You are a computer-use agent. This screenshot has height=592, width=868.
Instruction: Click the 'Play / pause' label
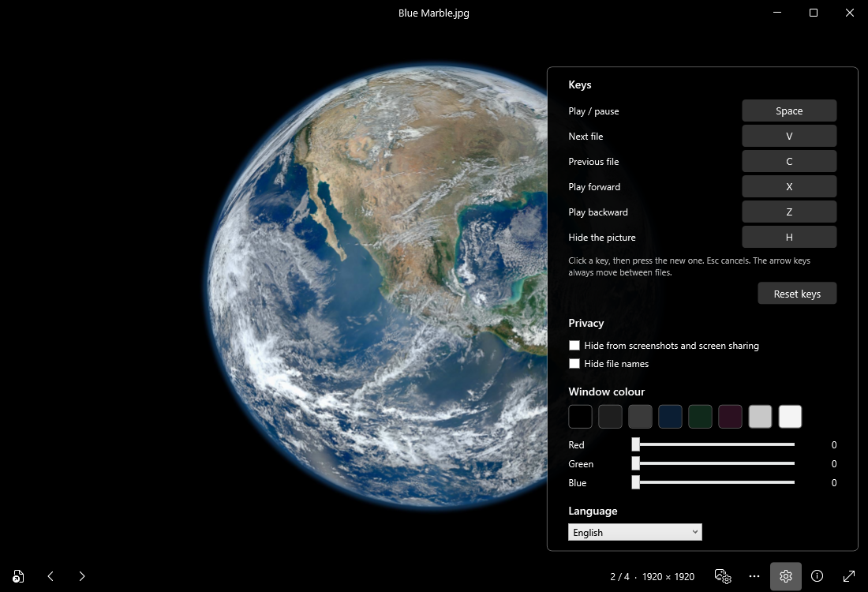click(593, 111)
